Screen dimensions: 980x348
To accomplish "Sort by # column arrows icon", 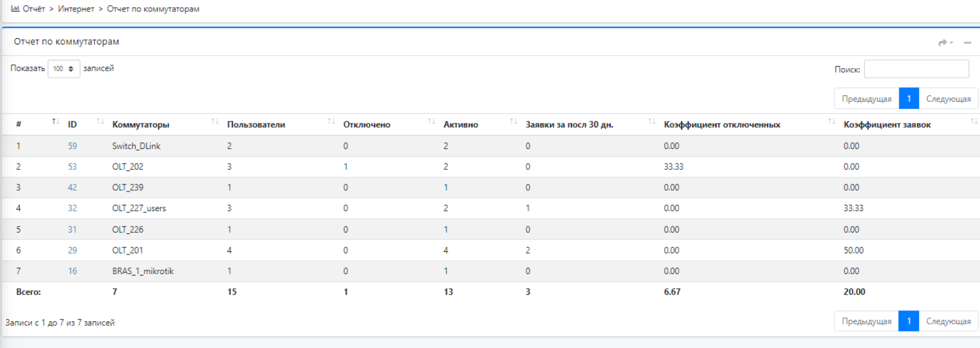I will coord(55,122).
